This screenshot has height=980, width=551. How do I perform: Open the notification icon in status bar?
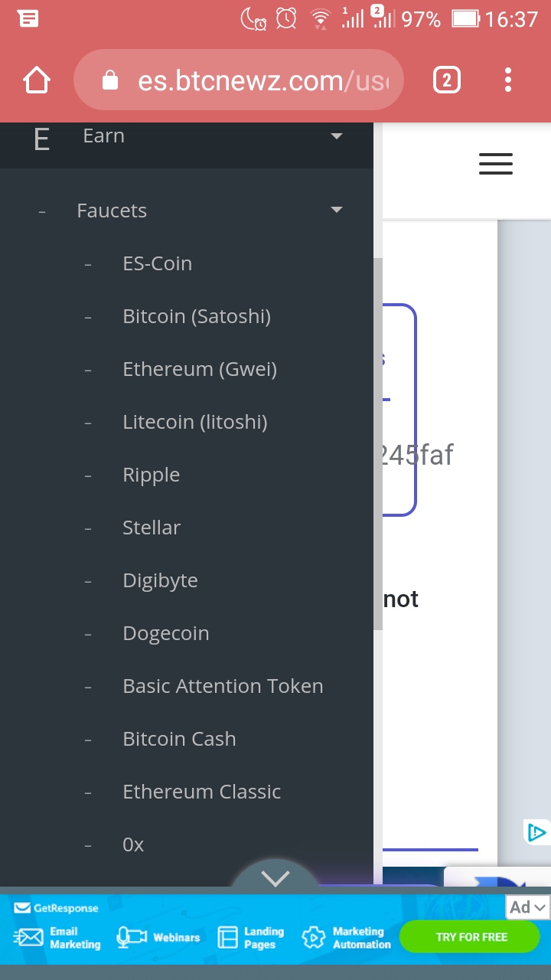[x=28, y=18]
